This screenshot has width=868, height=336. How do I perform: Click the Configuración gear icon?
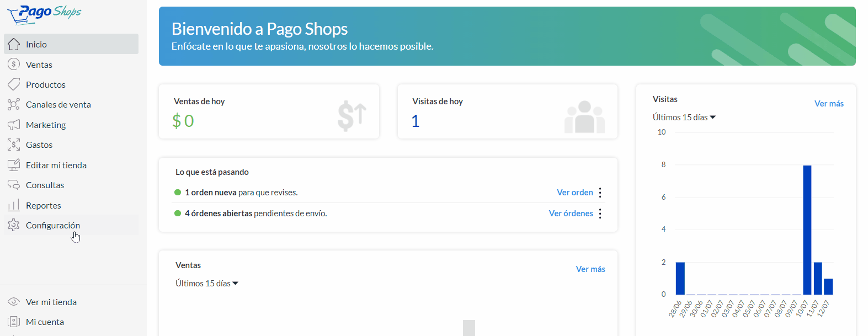point(14,225)
